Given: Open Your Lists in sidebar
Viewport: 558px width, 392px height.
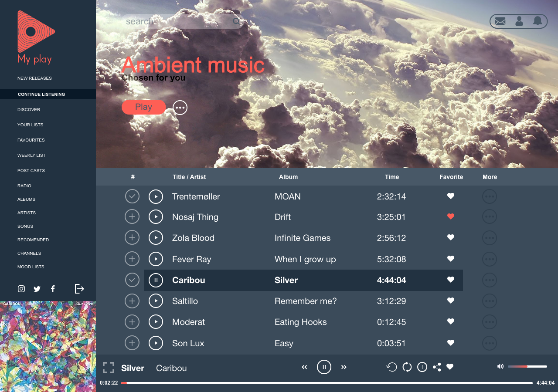Looking at the screenshot, I should pyautogui.click(x=31, y=125).
